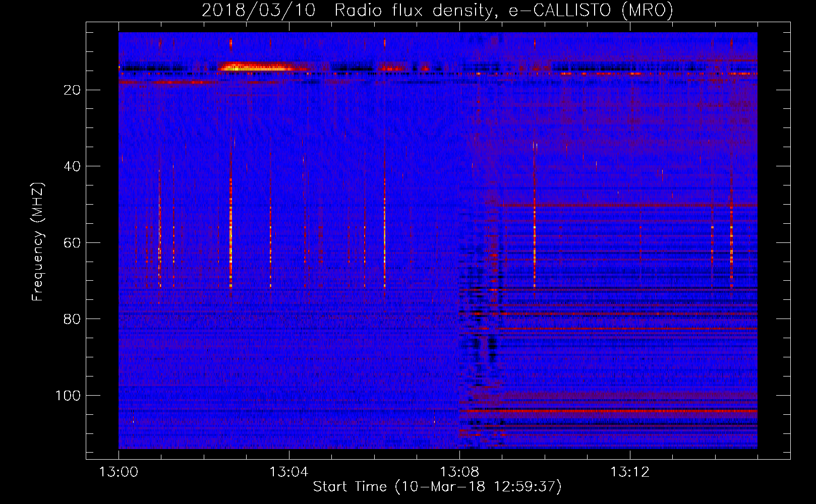The width and height of the screenshot is (816, 504).
Task: Click the 20 frequency tick label
Action: [72, 90]
